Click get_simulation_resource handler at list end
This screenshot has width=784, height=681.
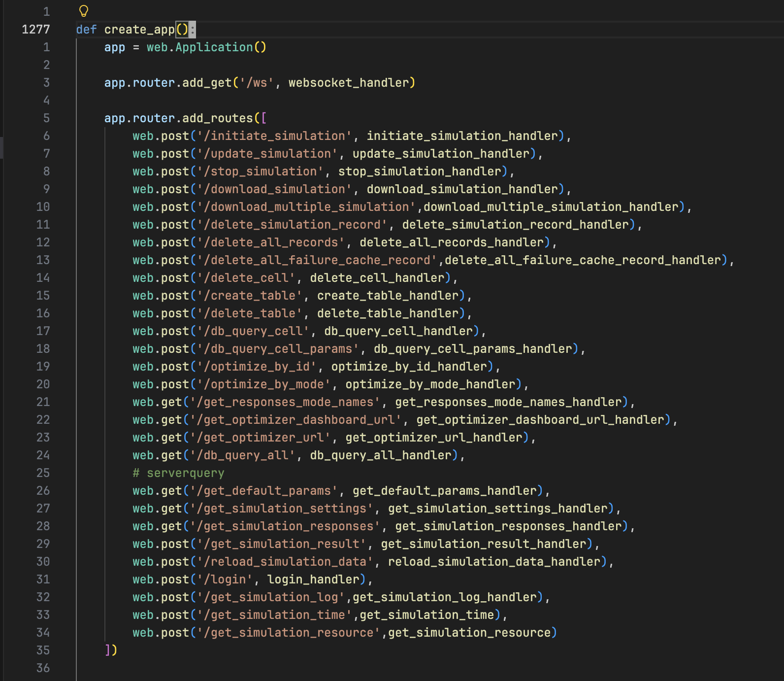469,633
